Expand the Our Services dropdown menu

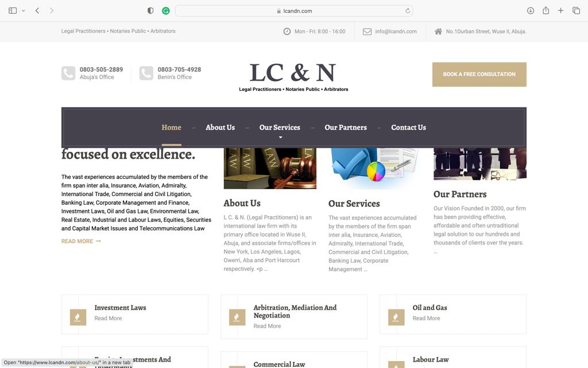[280, 128]
